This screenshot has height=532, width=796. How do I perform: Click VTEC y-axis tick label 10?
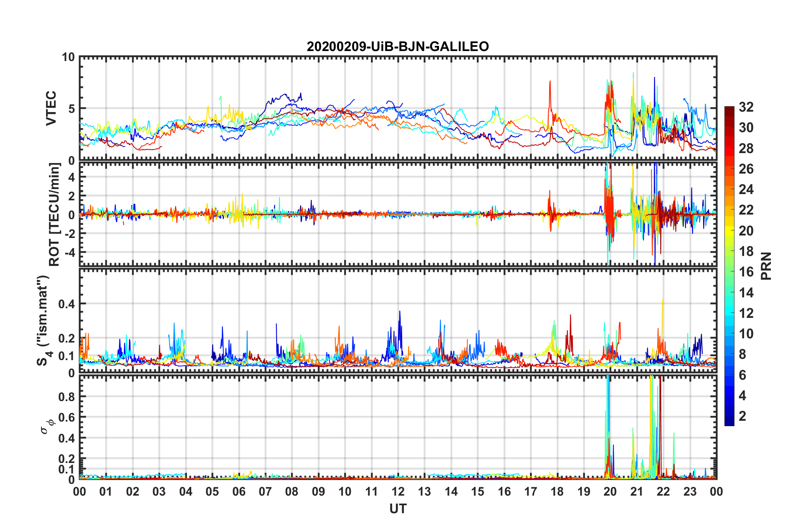tap(68, 57)
